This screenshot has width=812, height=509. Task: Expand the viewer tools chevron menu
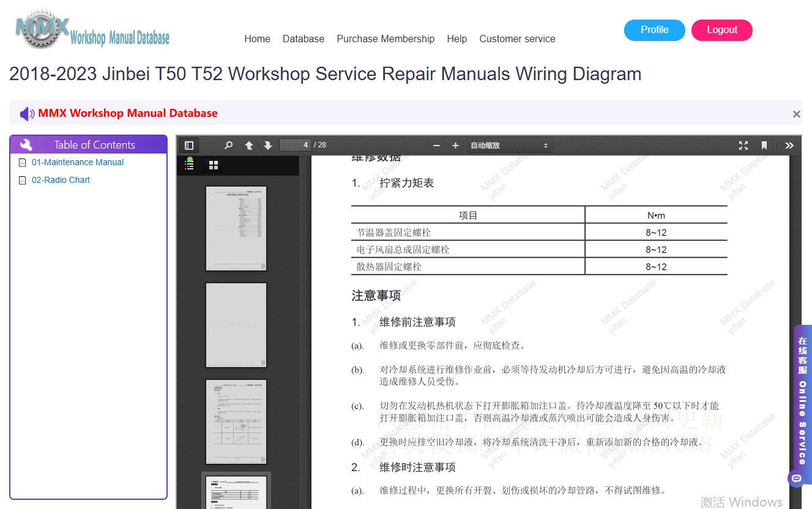point(789,146)
